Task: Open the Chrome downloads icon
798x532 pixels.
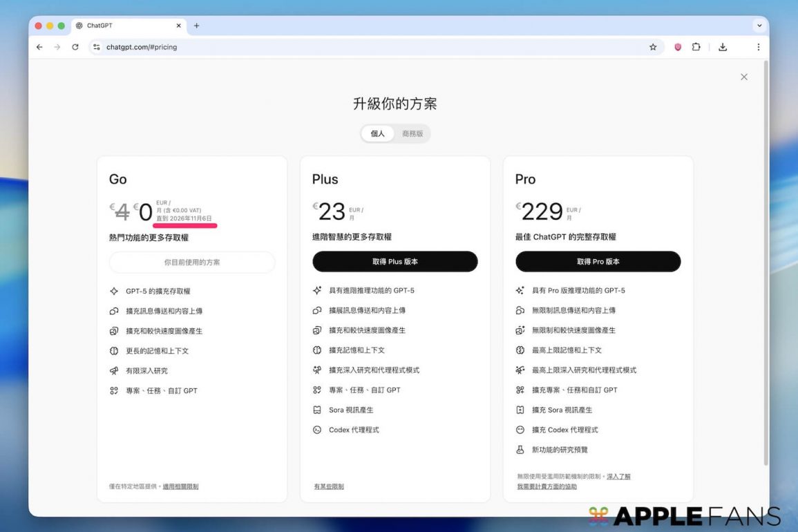Action: tap(723, 47)
